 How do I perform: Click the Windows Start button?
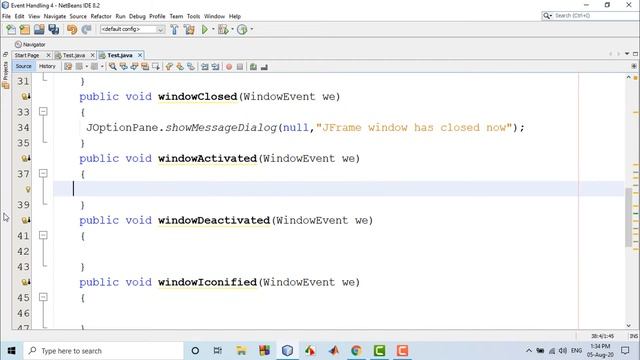click(11, 351)
